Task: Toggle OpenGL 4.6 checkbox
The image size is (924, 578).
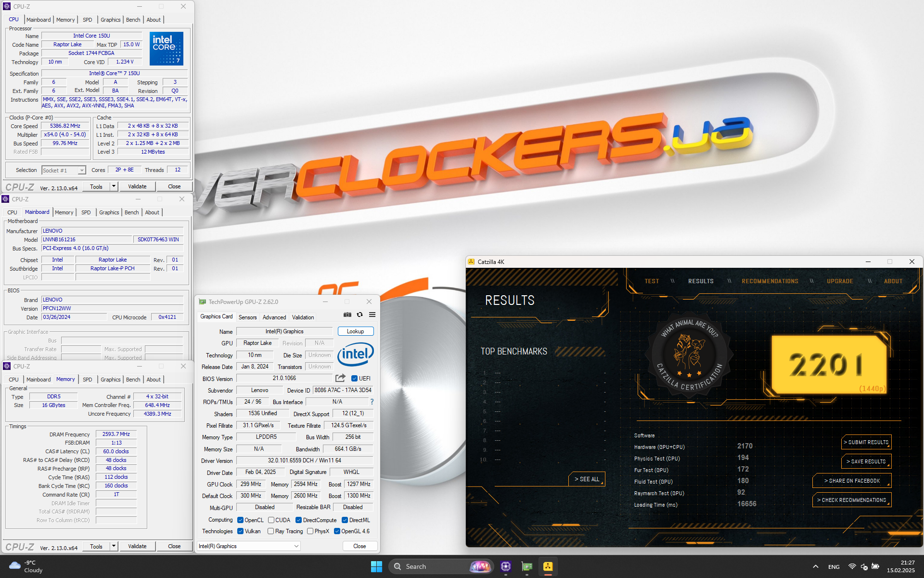Action: click(337, 531)
